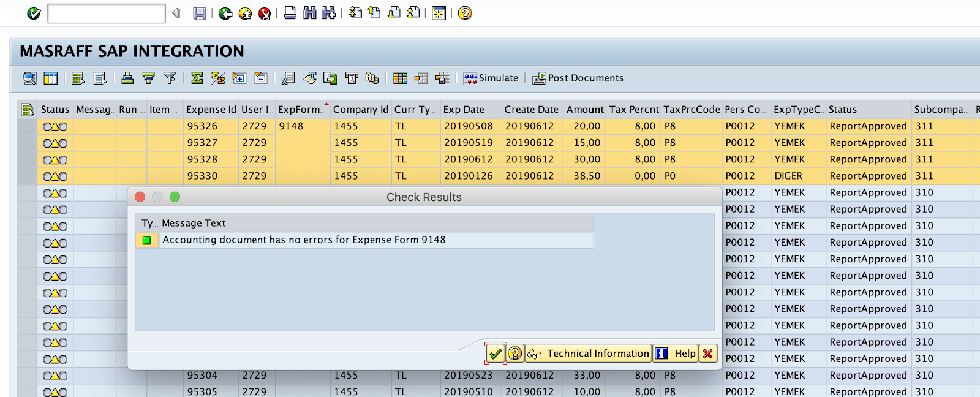Set a filter with the funnel icon
The height and width of the screenshot is (397, 980).
(x=170, y=78)
